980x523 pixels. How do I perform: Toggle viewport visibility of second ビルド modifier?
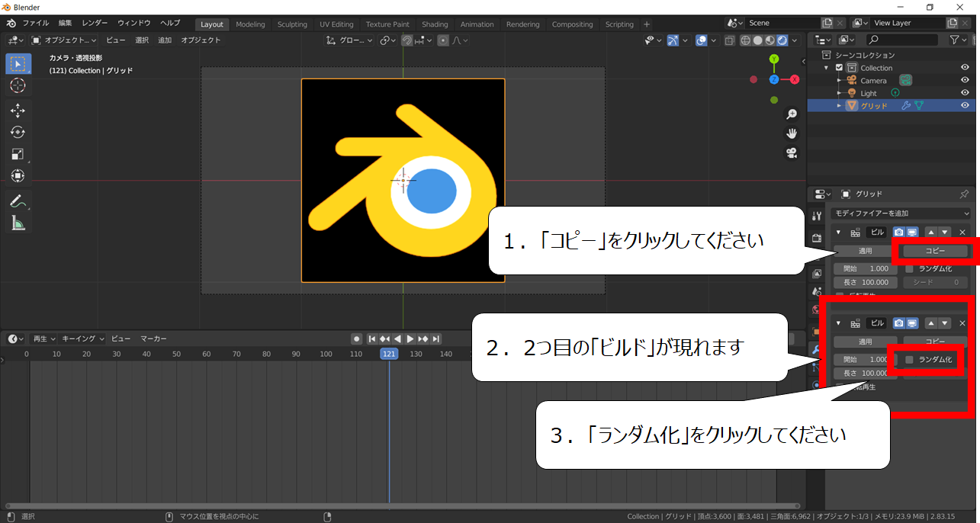(912, 323)
